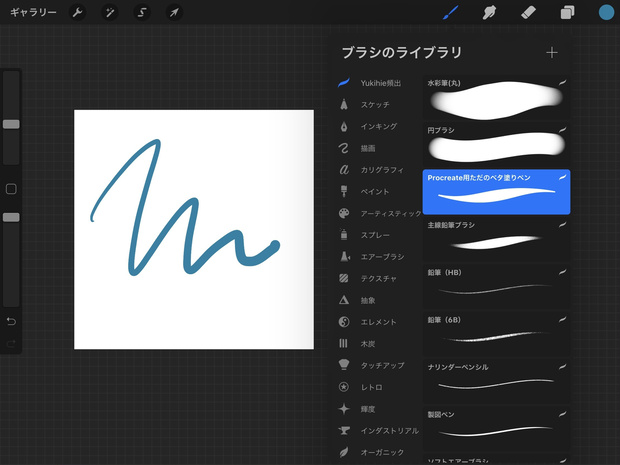Tap the Paint brush tool
Screen dimensions: 620x465
click(x=450, y=13)
